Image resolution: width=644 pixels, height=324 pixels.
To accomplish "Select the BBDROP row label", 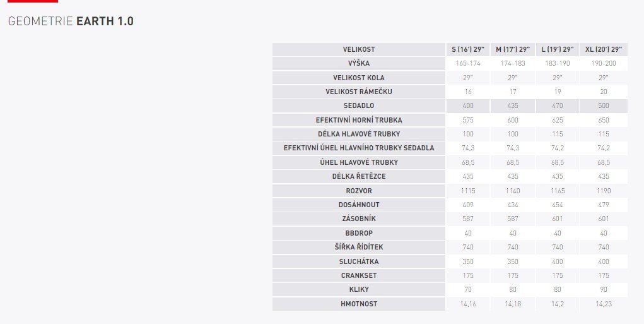I will tap(358, 233).
